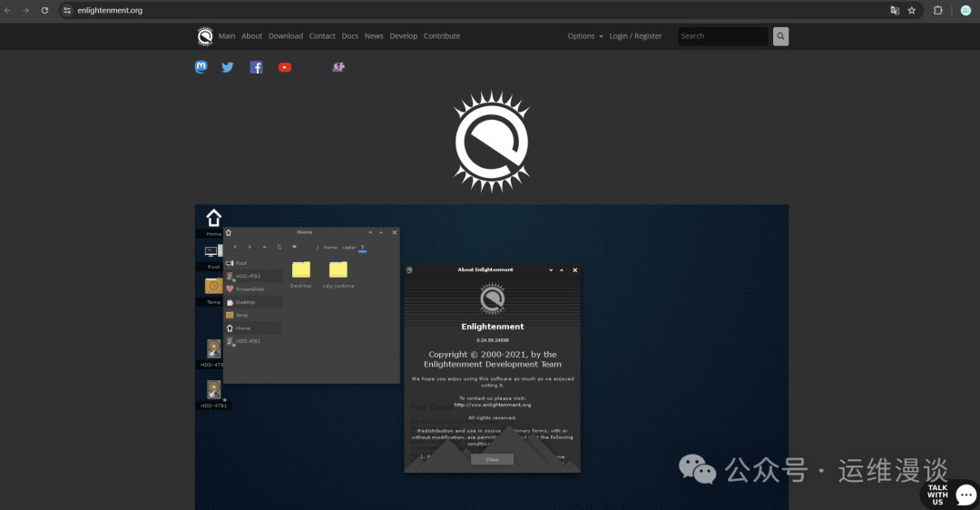Open the News menu item

[374, 36]
